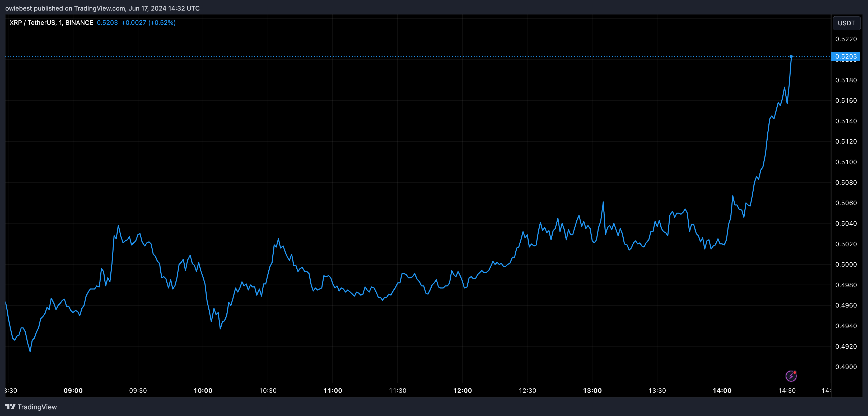Open the USDT currency selector
The height and width of the screenshot is (416, 868).
[x=846, y=23]
